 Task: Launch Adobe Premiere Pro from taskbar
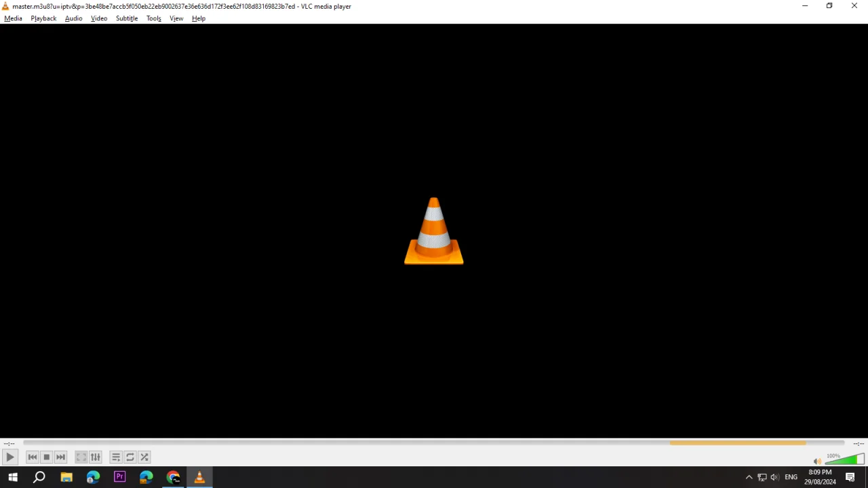pyautogui.click(x=120, y=477)
